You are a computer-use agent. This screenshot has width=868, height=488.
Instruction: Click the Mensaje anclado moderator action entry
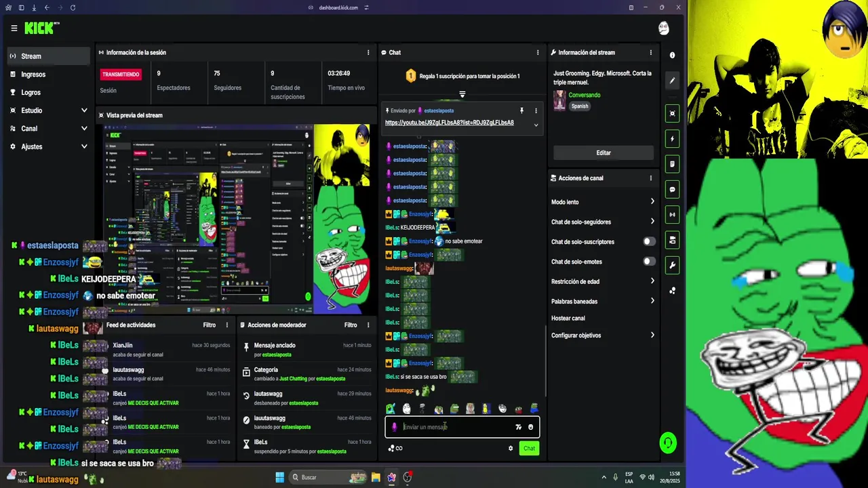307,350
